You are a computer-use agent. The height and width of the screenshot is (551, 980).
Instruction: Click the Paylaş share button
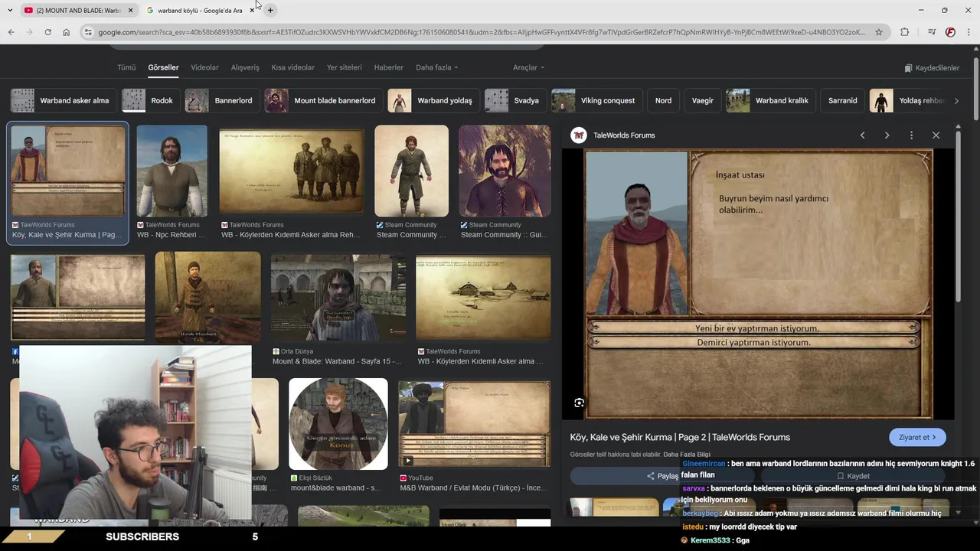point(663,476)
